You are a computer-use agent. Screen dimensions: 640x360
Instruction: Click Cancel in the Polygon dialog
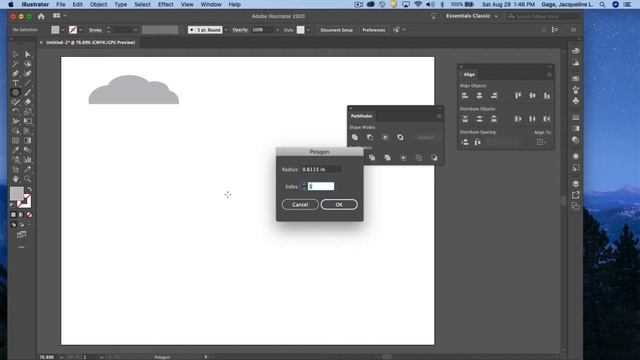tap(300, 204)
